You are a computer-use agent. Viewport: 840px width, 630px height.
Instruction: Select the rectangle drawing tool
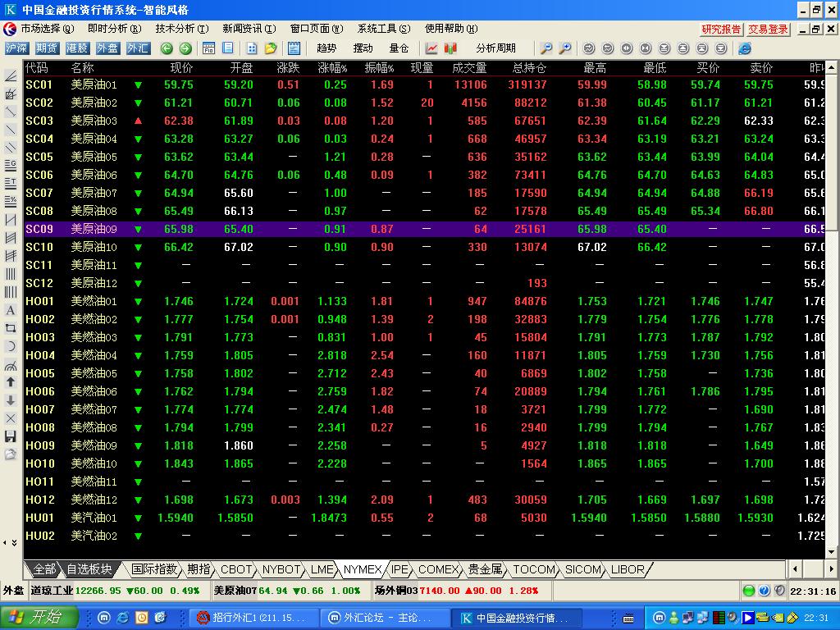[10, 328]
